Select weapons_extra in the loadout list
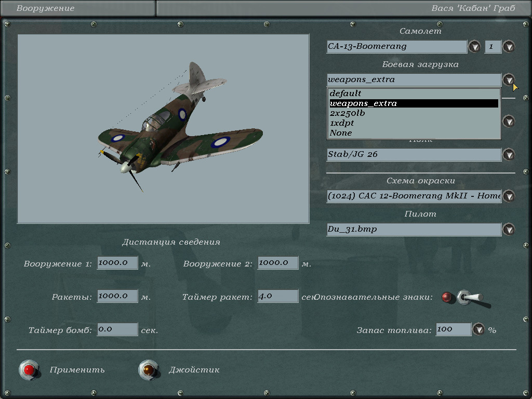 coord(414,103)
